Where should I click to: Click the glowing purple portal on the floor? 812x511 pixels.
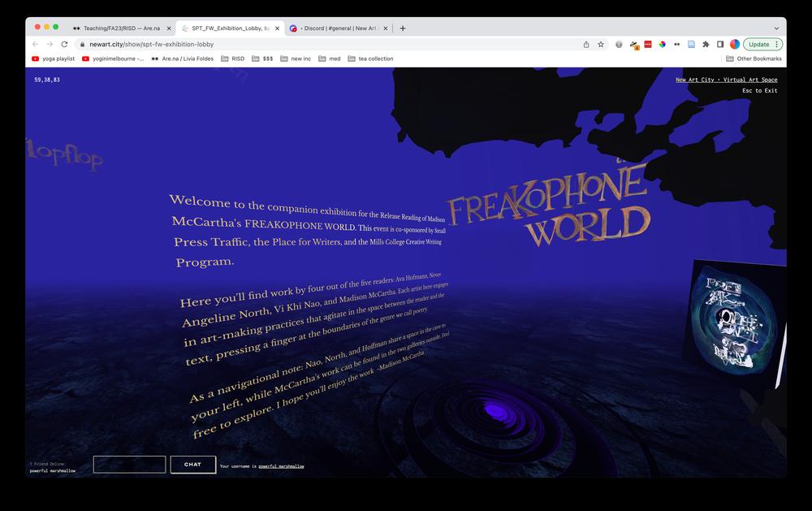(x=496, y=412)
